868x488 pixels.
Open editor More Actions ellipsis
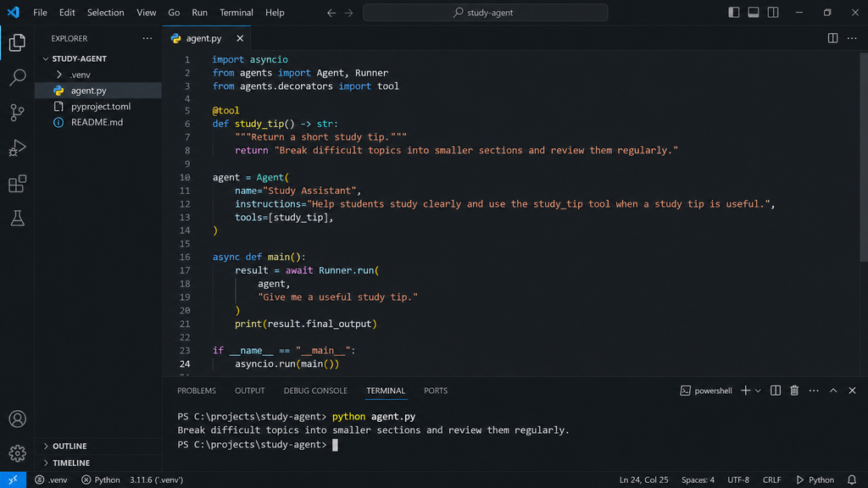click(852, 38)
